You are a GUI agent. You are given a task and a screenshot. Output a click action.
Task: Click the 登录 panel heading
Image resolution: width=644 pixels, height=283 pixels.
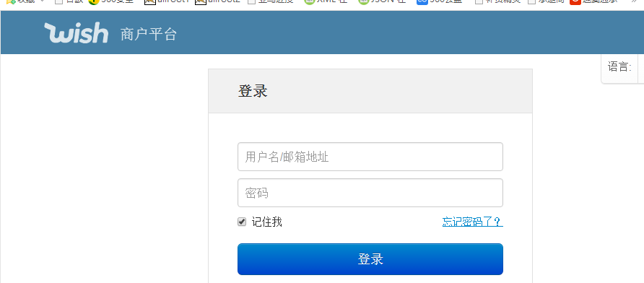coord(253,91)
